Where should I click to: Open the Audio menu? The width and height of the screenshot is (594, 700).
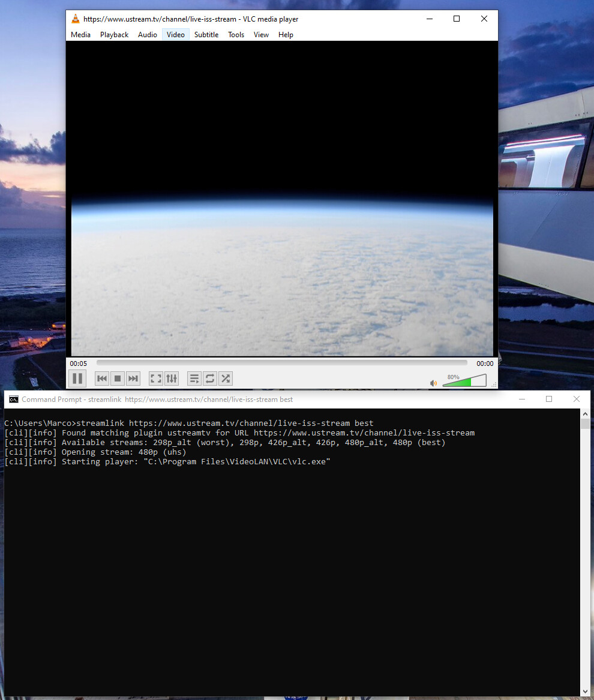point(148,35)
